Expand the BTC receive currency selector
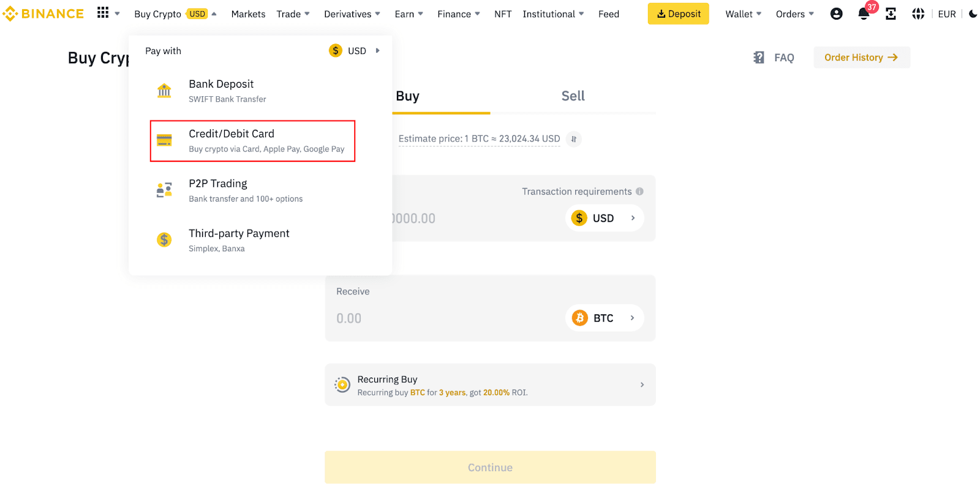980x489 pixels. (x=605, y=317)
